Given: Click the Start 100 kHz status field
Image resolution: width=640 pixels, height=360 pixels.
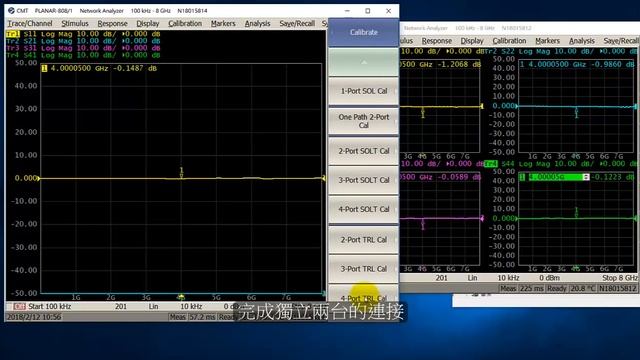Looking at the screenshot, I should tap(49, 307).
